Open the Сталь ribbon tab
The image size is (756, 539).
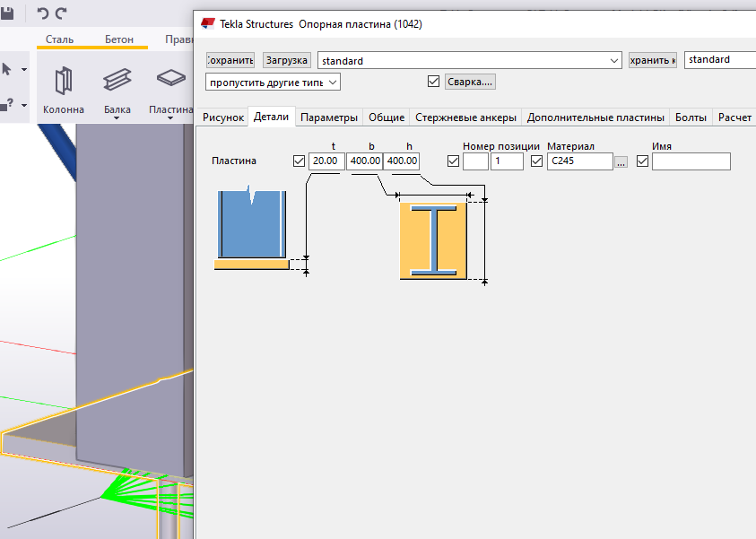pyautogui.click(x=59, y=39)
